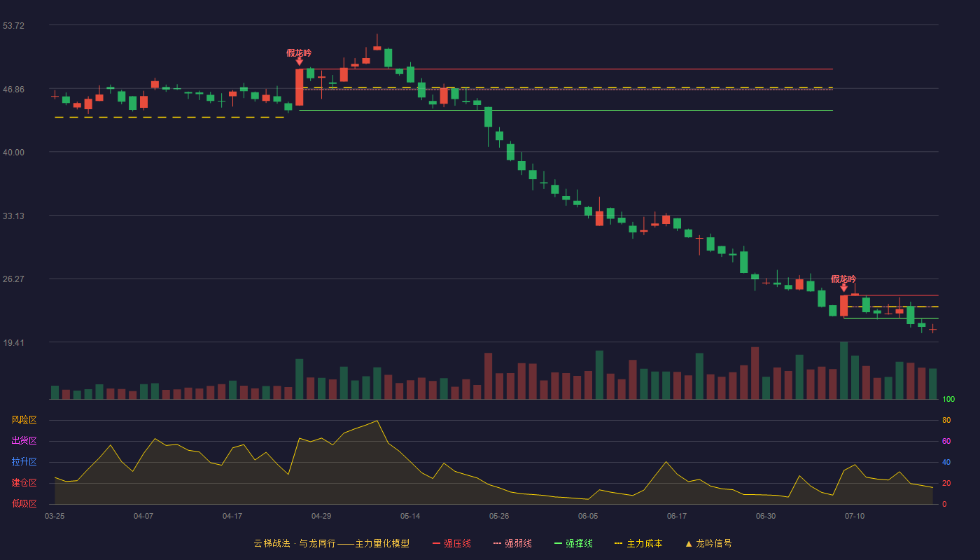
Task: Click the indicator line peak near 80
Action: 377,421
